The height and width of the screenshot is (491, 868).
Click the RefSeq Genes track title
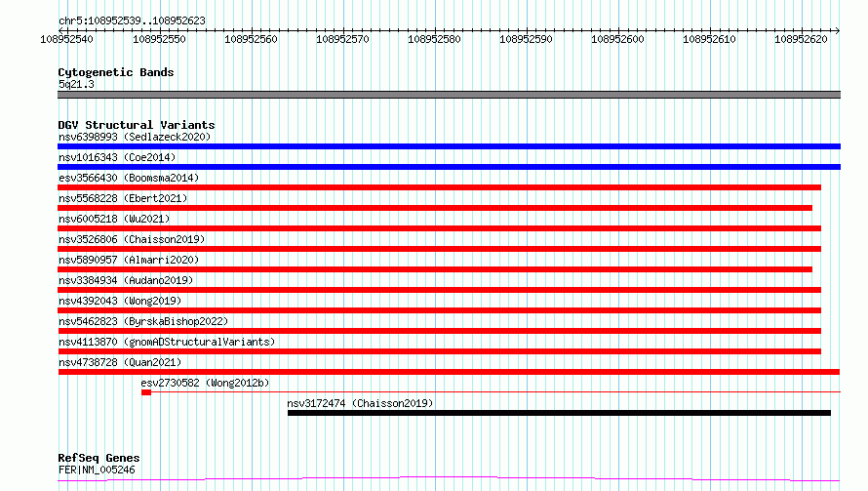pos(99,458)
